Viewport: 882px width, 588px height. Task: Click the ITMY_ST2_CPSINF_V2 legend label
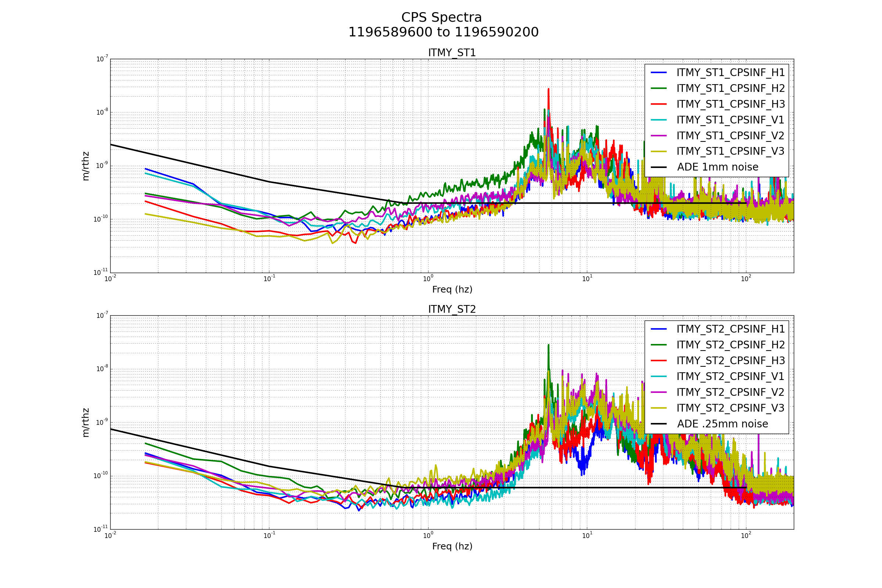(x=730, y=392)
